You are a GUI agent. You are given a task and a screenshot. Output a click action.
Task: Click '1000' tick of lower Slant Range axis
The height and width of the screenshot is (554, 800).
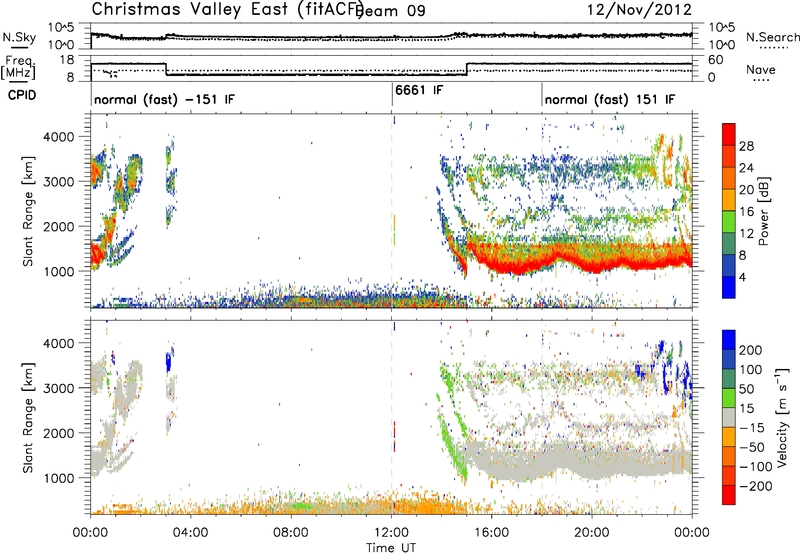tap(59, 478)
